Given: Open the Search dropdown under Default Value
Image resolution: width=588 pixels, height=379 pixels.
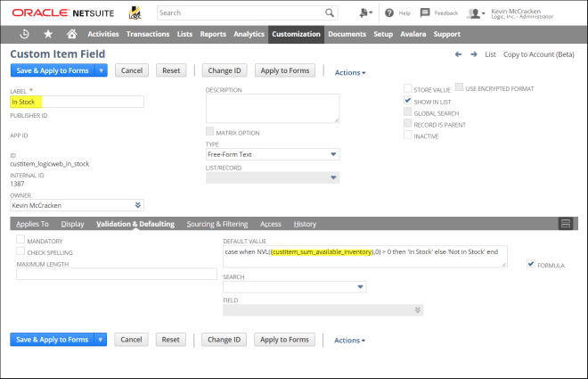Looking at the screenshot, I should pos(294,286).
